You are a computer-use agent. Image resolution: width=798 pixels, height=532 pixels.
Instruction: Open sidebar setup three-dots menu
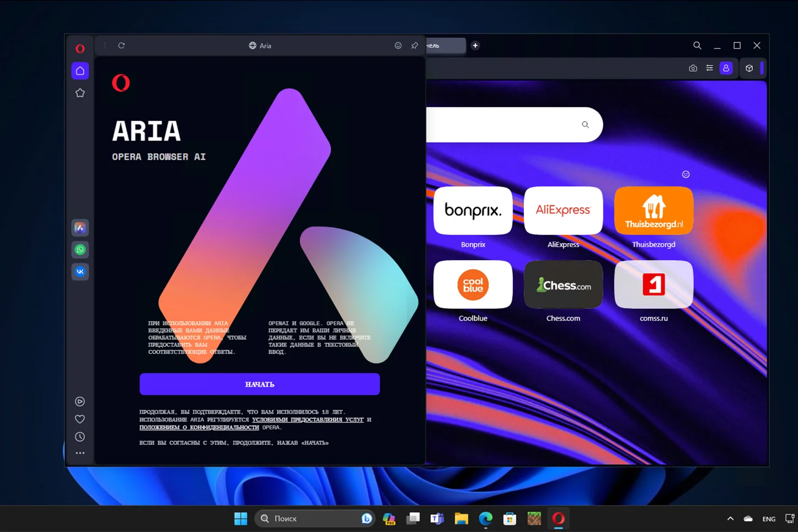pos(80,453)
